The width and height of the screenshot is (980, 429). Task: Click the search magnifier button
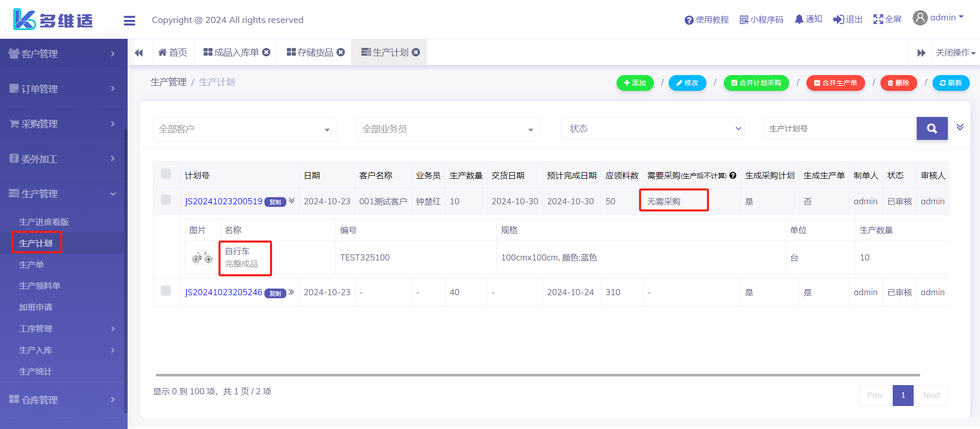pos(932,129)
